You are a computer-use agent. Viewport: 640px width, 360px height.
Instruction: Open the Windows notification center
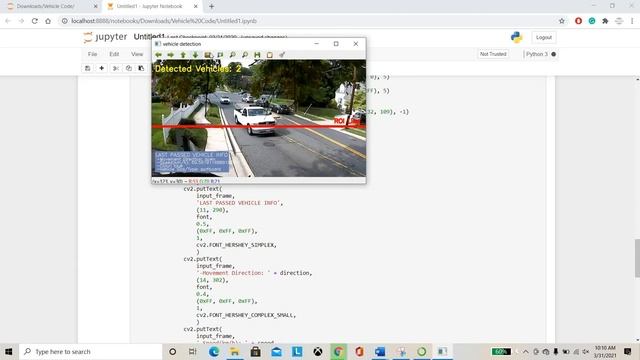tap(628, 351)
